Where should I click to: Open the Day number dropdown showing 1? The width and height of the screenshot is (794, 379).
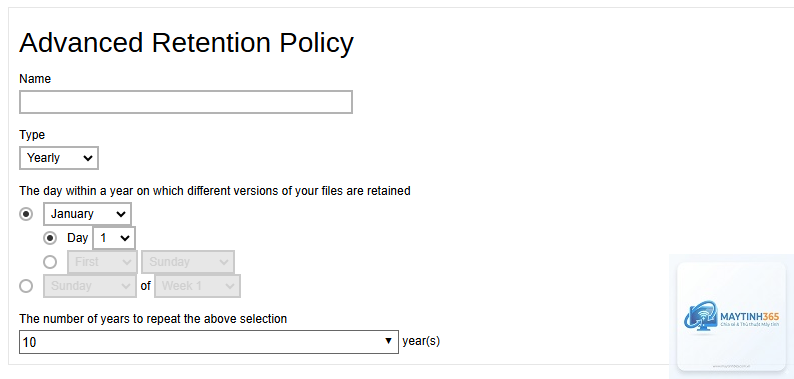click(114, 238)
